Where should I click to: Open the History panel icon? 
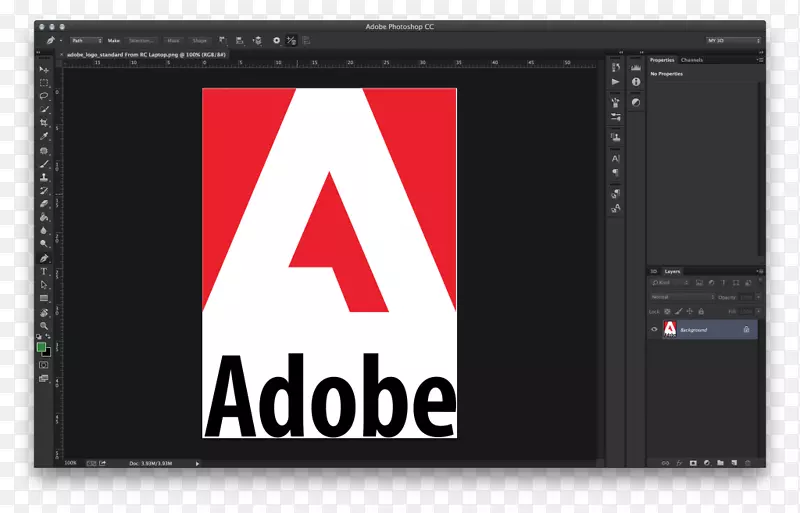click(615, 67)
